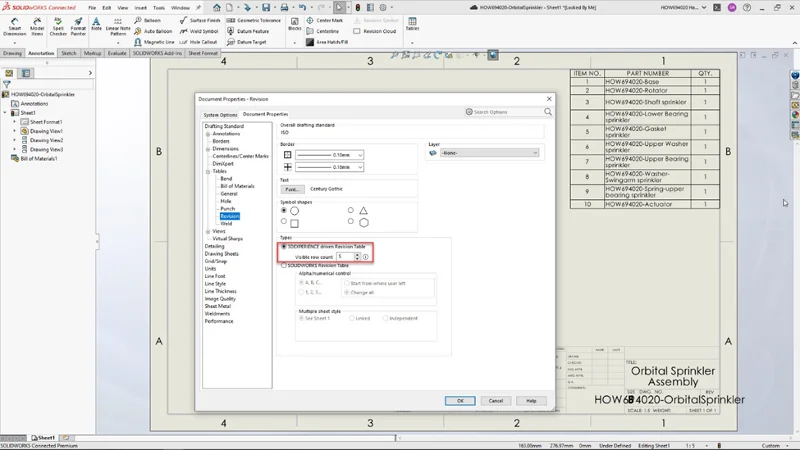Expand the Drawing View1 tree node
The height and width of the screenshot is (450, 800).
(x=14, y=131)
